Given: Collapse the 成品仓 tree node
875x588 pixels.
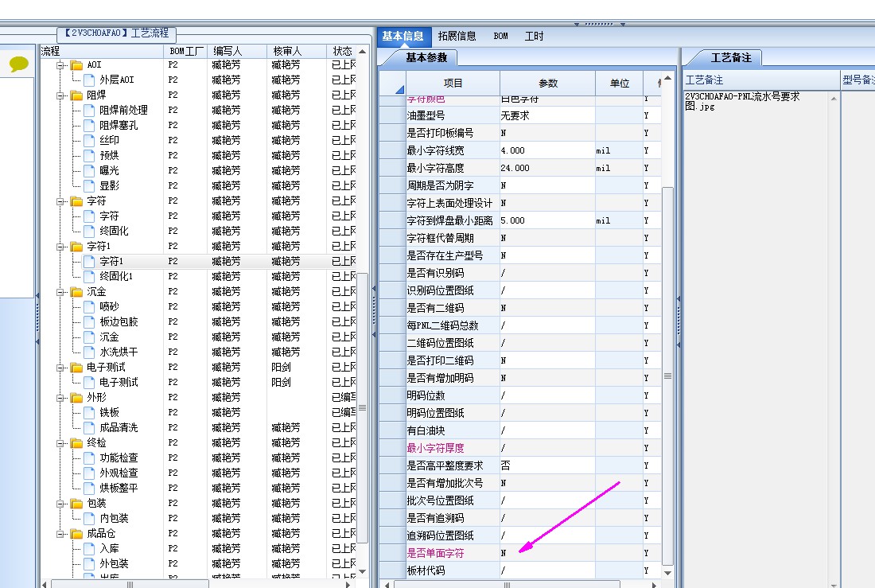Looking at the screenshot, I should (60, 534).
